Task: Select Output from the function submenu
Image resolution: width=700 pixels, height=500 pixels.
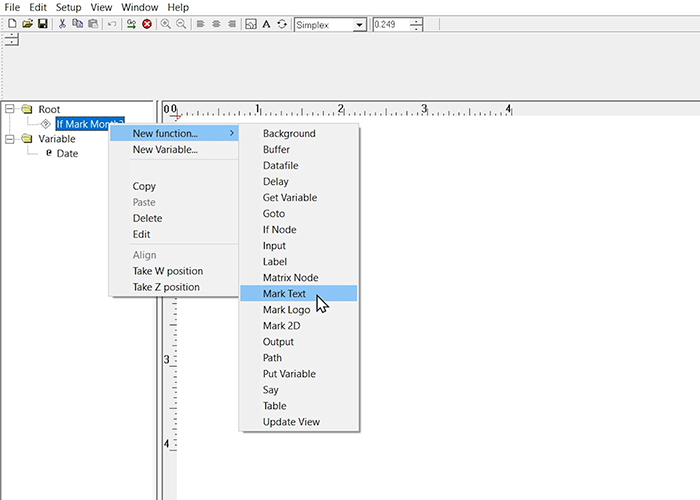Action: coord(299,342)
